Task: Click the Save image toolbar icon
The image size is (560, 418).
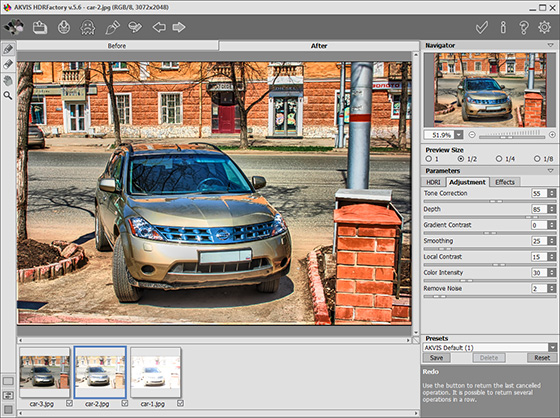Action: (64, 27)
